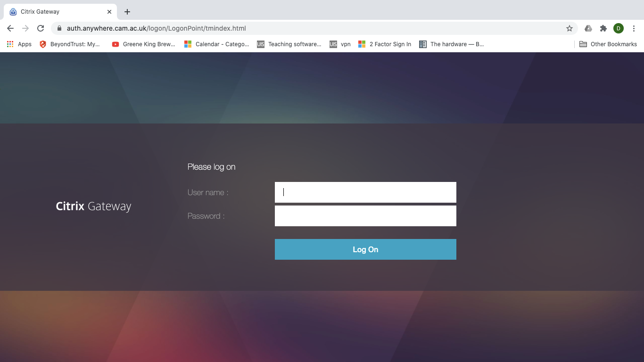Viewport: 644px width, 362px height.
Task: Open the green D profile avatar
Action: pyautogui.click(x=619, y=28)
